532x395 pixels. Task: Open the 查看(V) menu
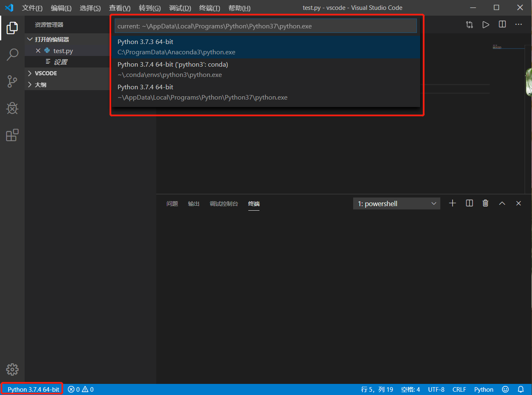(120, 8)
